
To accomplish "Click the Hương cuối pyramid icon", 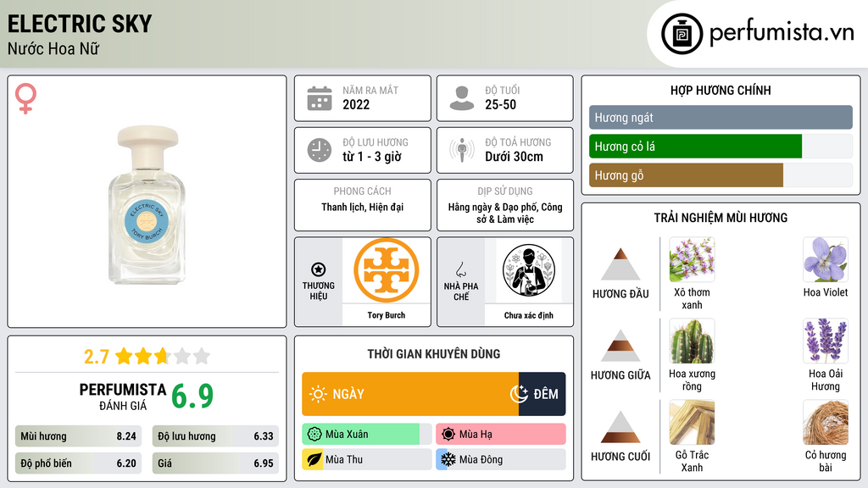I will click(x=620, y=427).
